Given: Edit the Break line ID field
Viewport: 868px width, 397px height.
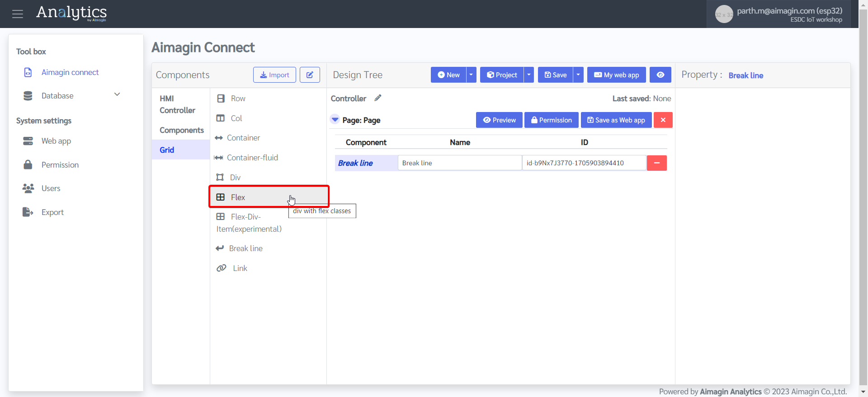Looking at the screenshot, I should [x=584, y=163].
